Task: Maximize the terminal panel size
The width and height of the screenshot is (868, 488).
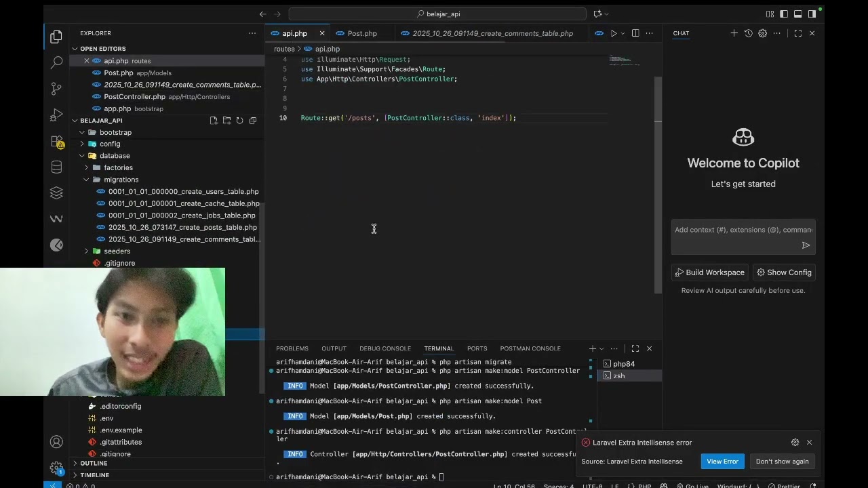Action: point(635,348)
